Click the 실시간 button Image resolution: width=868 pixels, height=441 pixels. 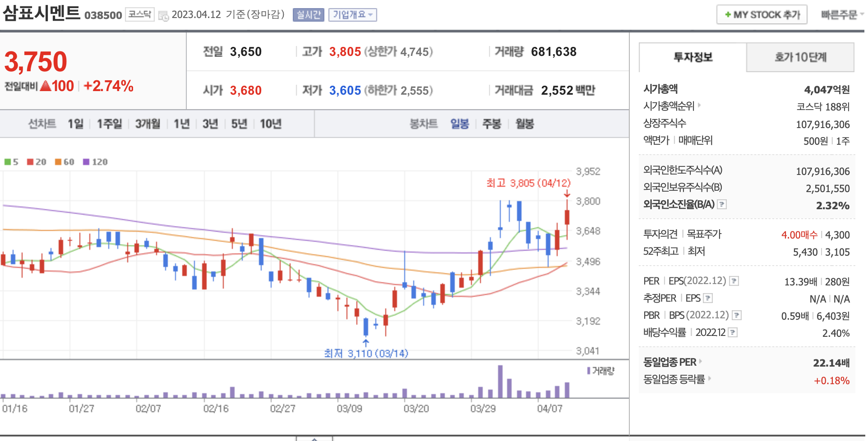coord(308,15)
